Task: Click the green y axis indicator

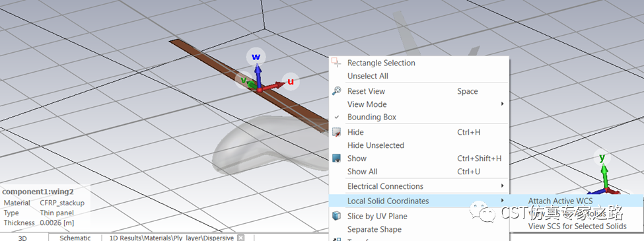Action: click(x=602, y=158)
